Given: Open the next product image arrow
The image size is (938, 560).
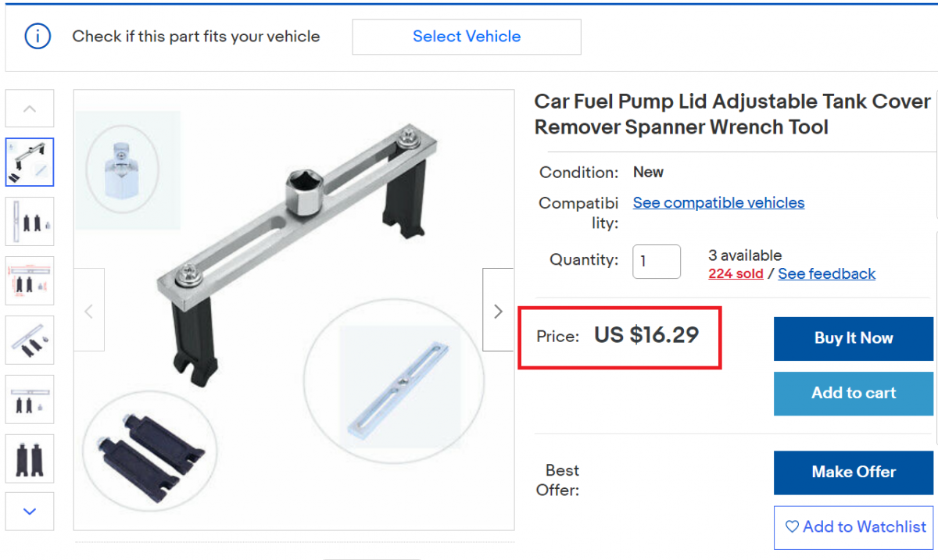Looking at the screenshot, I should click(498, 310).
